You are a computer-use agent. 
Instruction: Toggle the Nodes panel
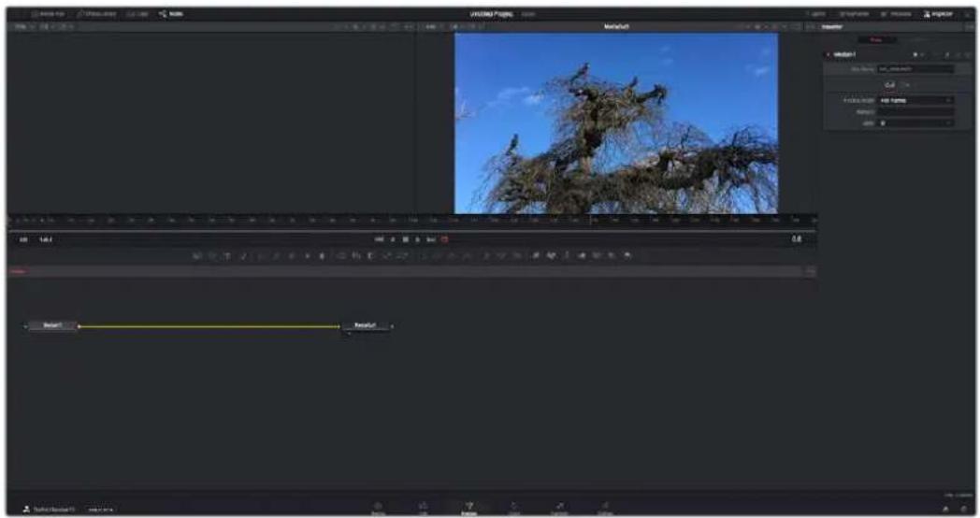tap(170, 14)
